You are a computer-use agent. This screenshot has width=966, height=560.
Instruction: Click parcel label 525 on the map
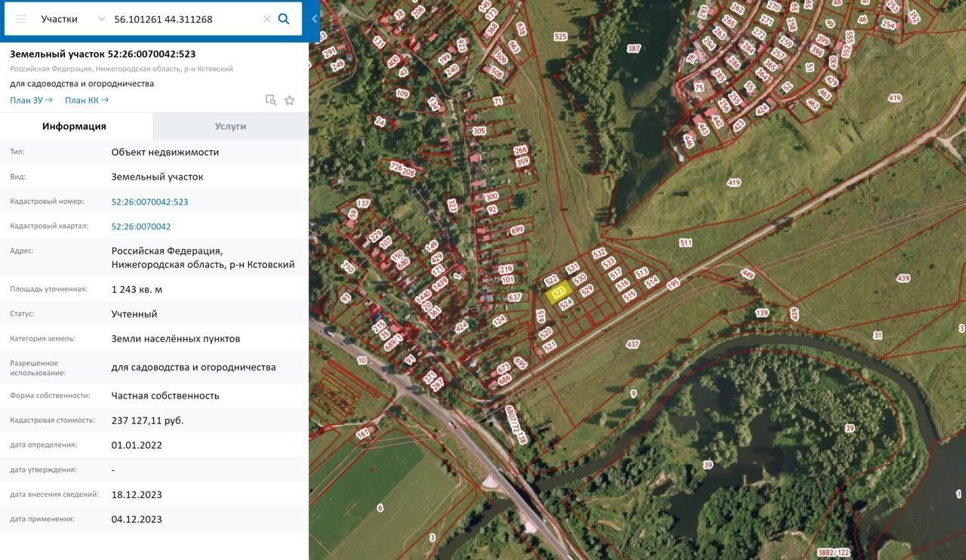[x=560, y=36]
